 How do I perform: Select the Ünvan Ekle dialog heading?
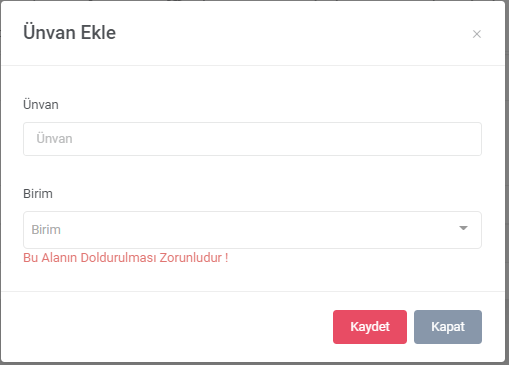coord(69,33)
